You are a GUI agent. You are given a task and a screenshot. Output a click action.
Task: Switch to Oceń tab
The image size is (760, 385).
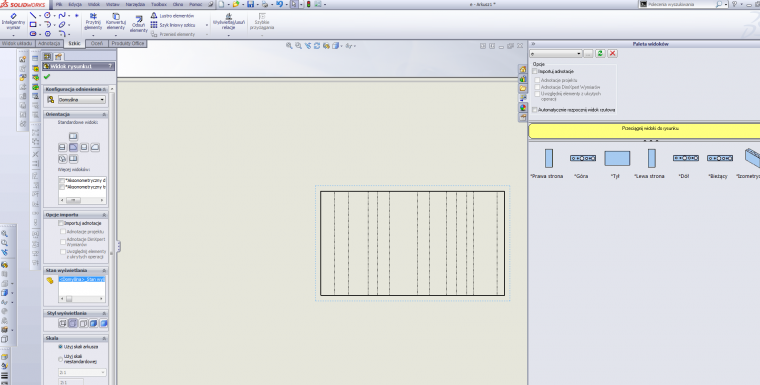(x=96, y=44)
